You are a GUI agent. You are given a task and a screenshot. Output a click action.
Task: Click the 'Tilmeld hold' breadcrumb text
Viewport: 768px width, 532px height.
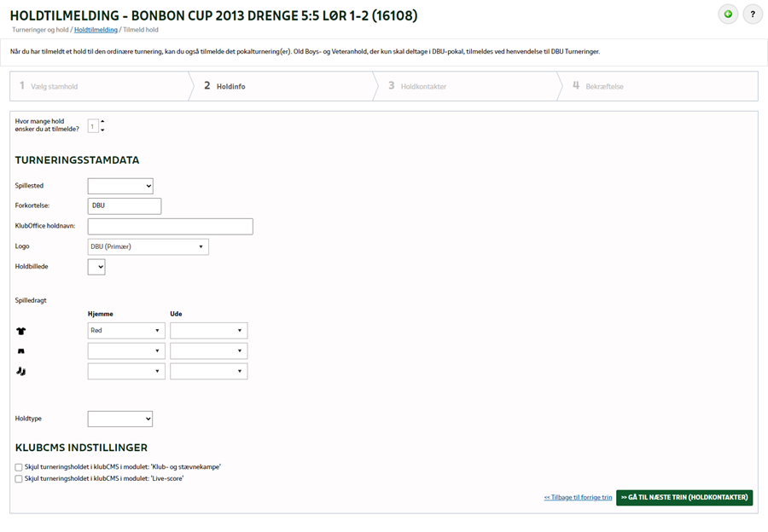pyautogui.click(x=141, y=30)
